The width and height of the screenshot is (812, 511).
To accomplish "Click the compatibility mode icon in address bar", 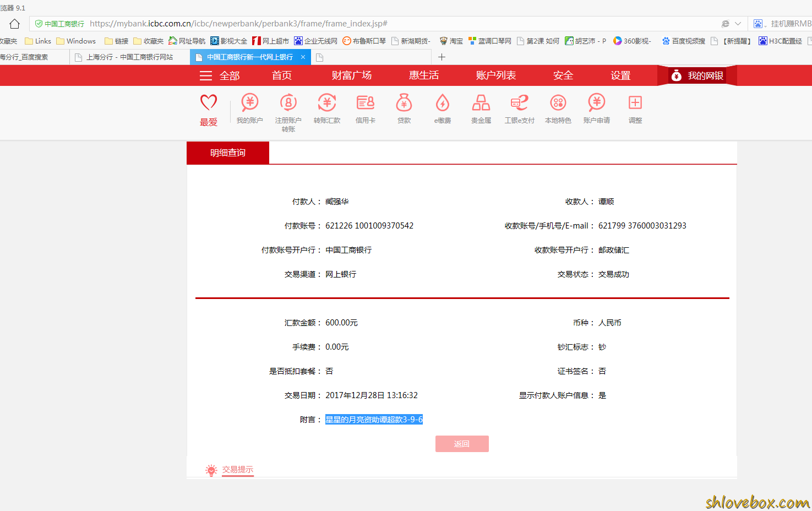I will click(x=726, y=24).
